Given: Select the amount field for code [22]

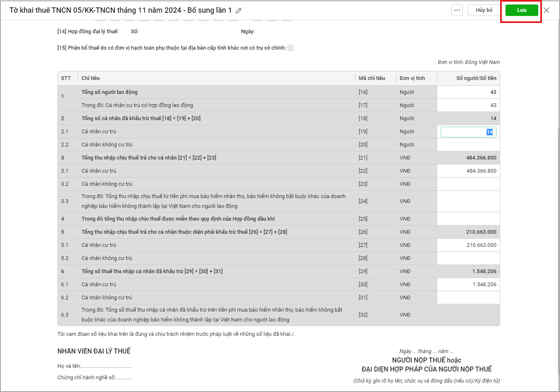Looking at the screenshot, I should click(468, 171).
